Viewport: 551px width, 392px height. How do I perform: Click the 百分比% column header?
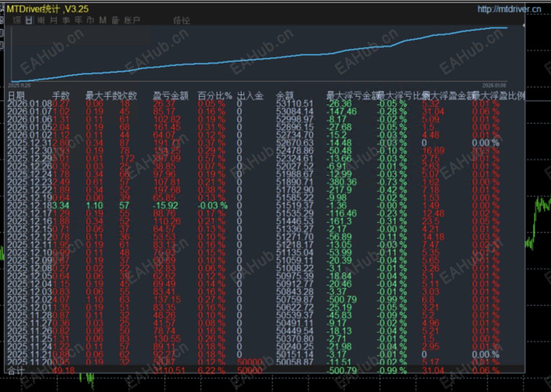coord(215,96)
